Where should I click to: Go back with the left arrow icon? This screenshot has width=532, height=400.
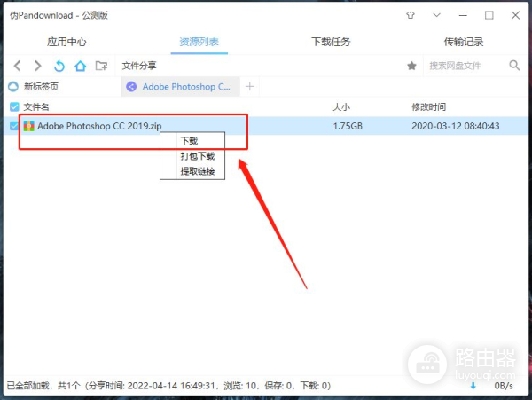[x=18, y=66]
